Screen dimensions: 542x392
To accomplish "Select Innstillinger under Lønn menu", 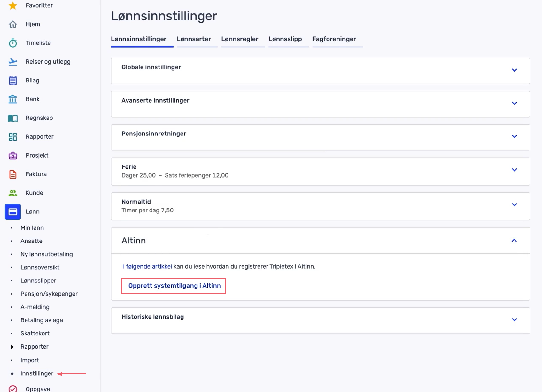I will pos(36,373).
